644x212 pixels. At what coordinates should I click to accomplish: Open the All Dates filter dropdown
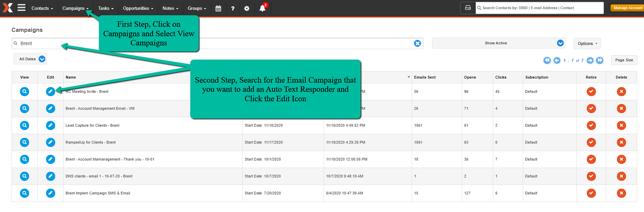coord(30,59)
